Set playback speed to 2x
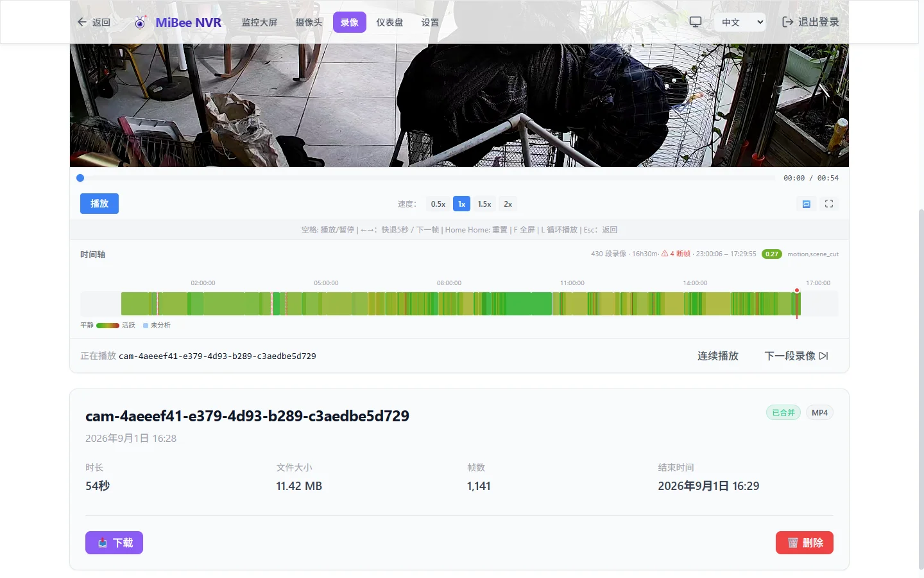Viewport: 924px width, 578px height. tap(508, 204)
